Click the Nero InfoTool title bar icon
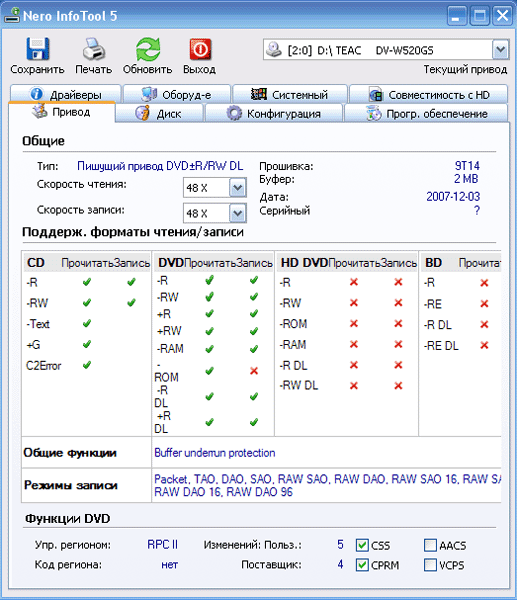 (12, 16)
